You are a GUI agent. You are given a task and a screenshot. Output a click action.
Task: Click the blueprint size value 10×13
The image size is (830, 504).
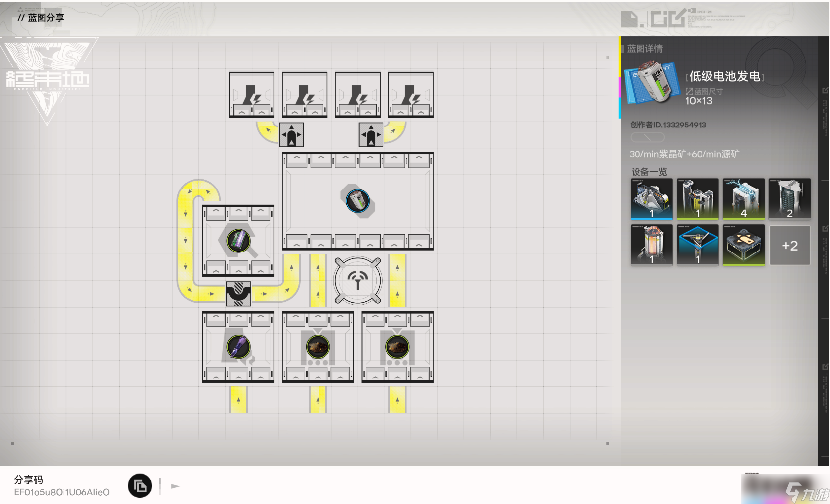tap(699, 101)
